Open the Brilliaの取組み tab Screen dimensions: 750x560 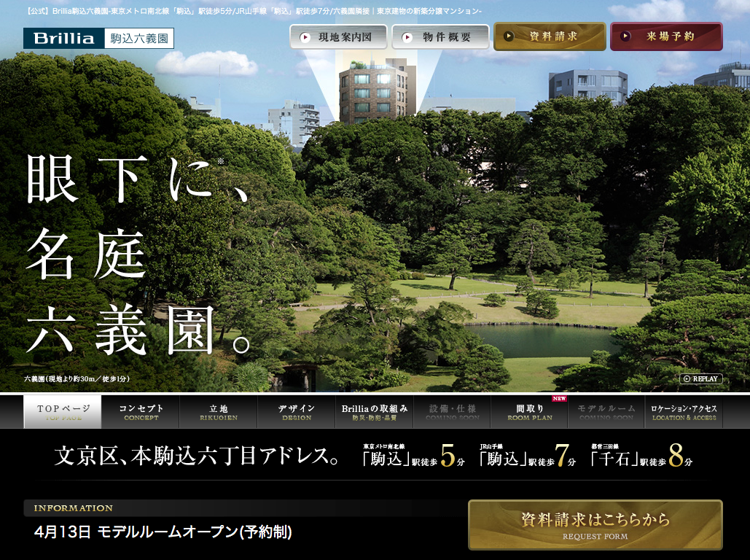point(374,412)
